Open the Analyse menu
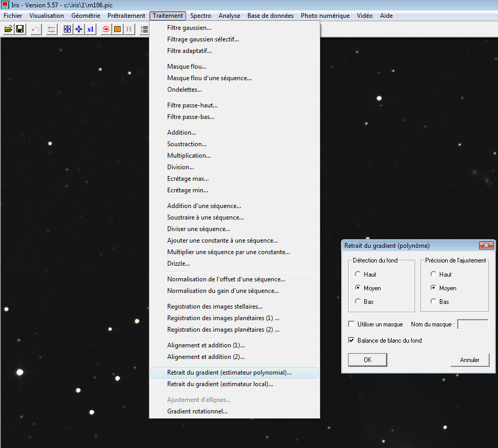 229,16
